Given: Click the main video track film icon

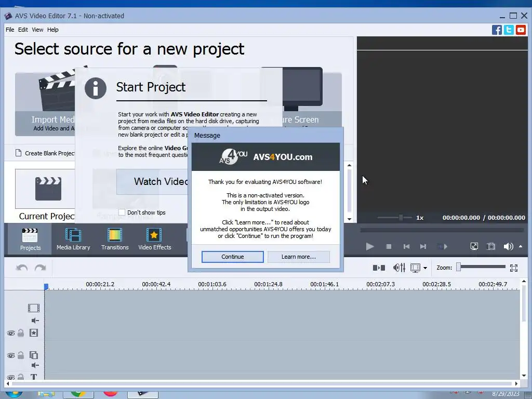Looking at the screenshot, I should [x=34, y=308].
